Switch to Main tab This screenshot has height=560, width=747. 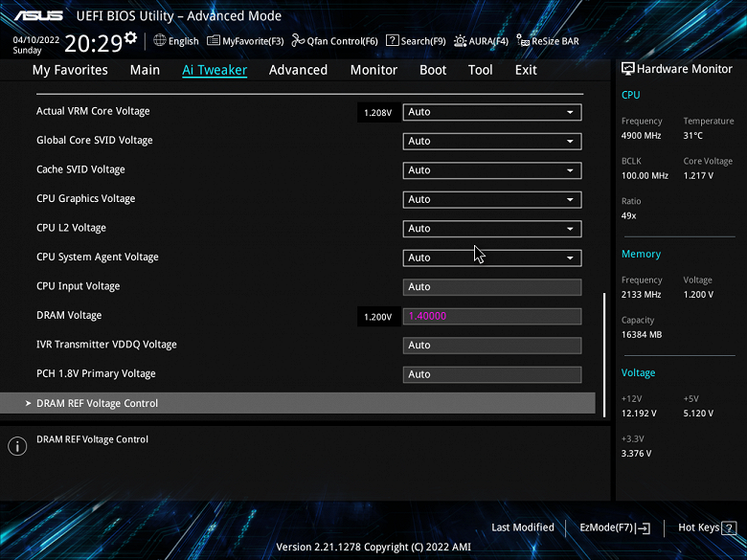pyautogui.click(x=145, y=70)
